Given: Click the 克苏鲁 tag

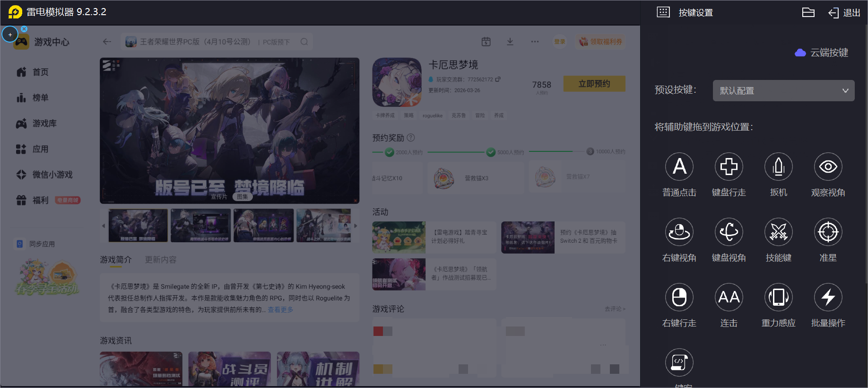Looking at the screenshot, I should click(459, 115).
